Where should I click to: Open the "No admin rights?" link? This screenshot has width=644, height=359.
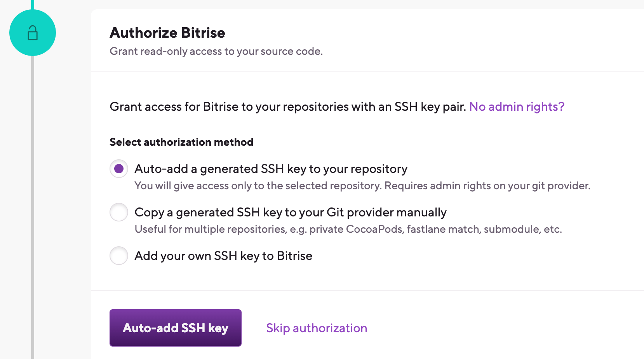click(517, 106)
